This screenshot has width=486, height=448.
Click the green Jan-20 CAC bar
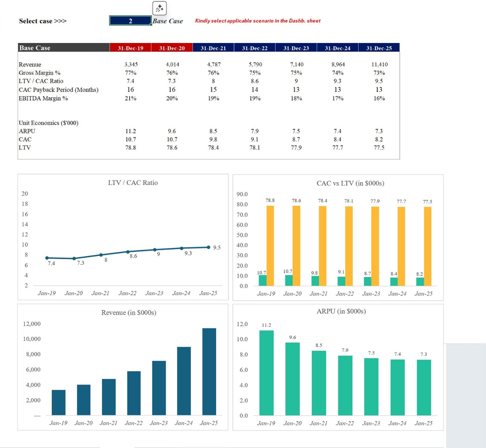(x=289, y=280)
